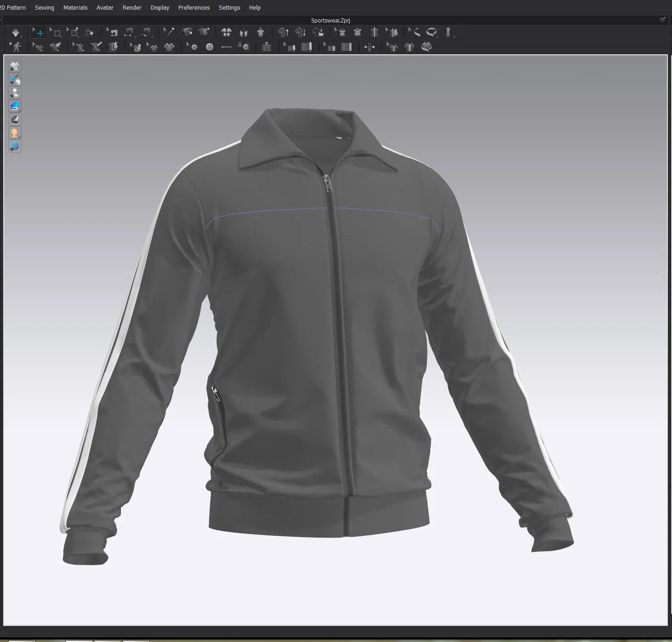The image size is (672, 642).
Task: Select the walking avatar motion tool
Action: click(16, 47)
